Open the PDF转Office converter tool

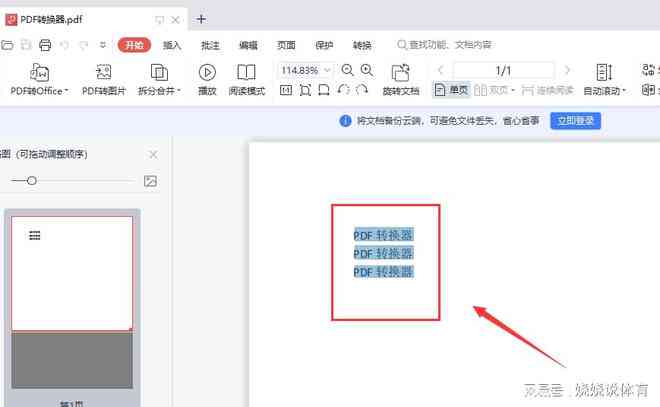[x=39, y=80]
